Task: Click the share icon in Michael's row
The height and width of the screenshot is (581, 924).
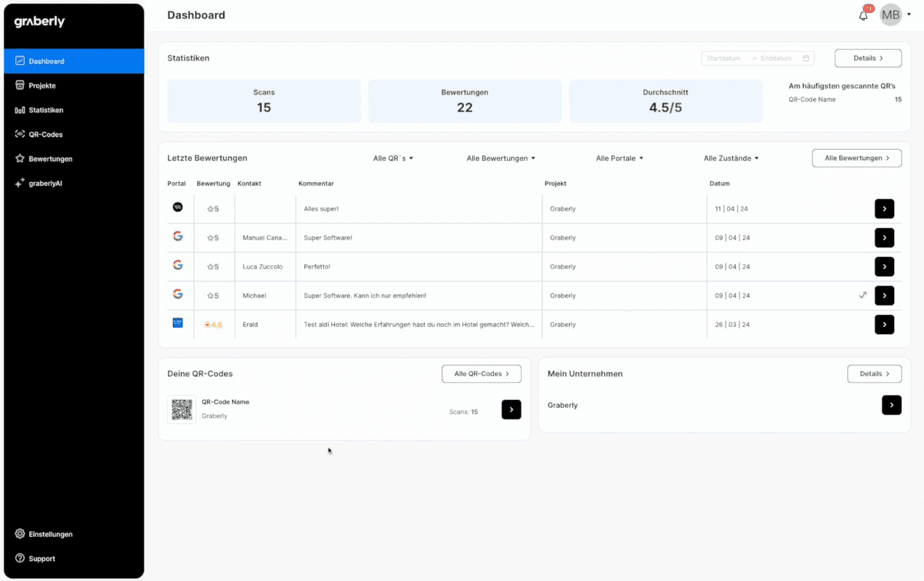Action: coord(863,296)
